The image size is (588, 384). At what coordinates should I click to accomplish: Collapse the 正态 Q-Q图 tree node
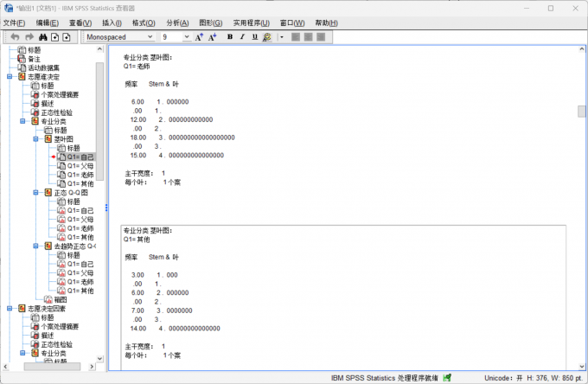[35, 192]
